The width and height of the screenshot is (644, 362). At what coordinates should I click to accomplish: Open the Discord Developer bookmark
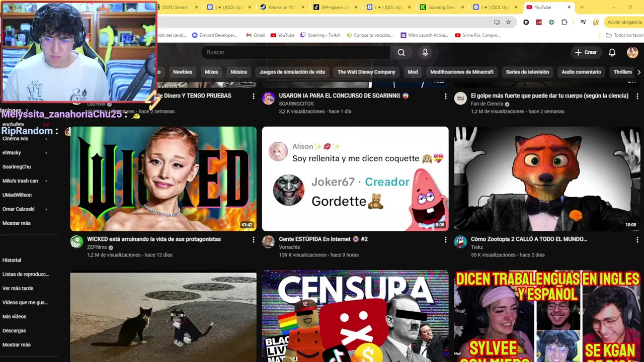[x=215, y=35]
